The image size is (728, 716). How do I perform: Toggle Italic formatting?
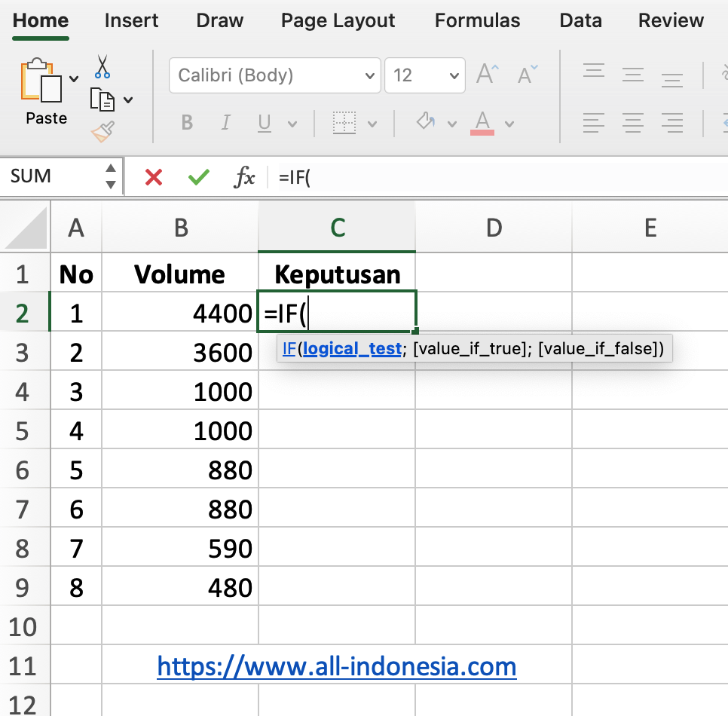tap(225, 123)
